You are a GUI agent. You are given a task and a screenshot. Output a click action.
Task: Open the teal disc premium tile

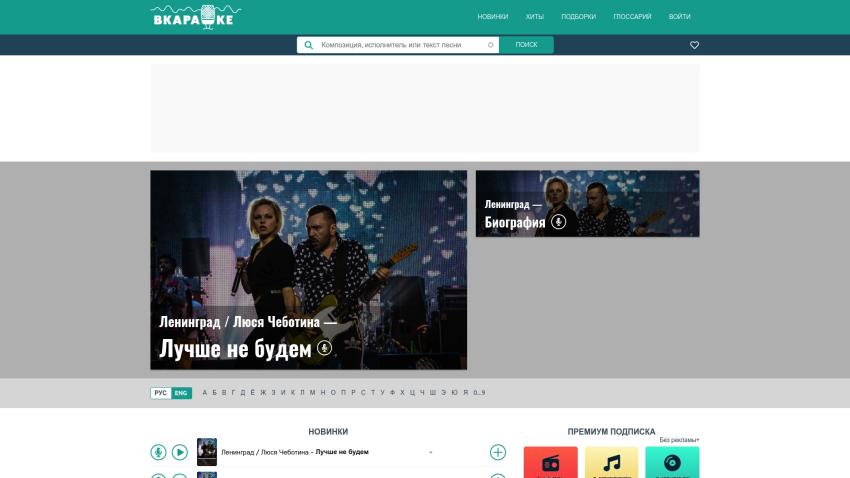672,462
